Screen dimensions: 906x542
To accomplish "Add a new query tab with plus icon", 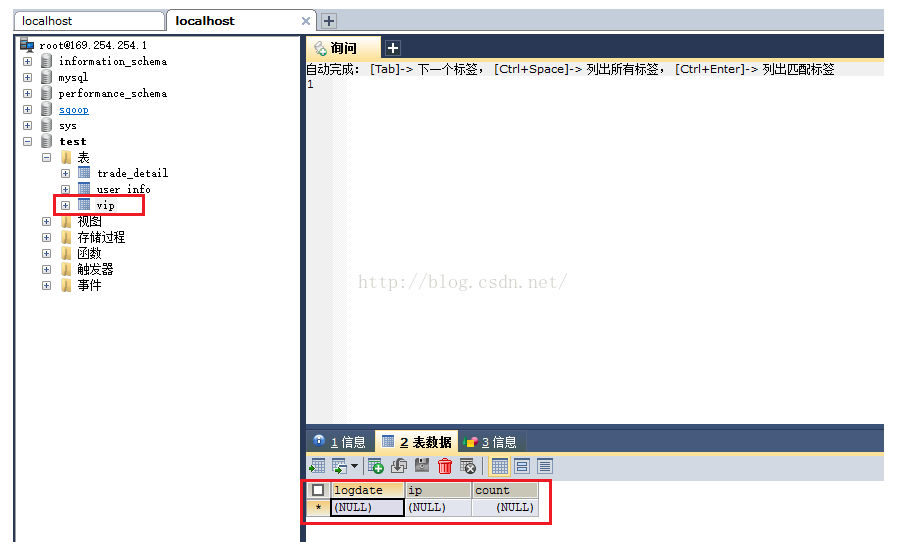I will coord(393,48).
